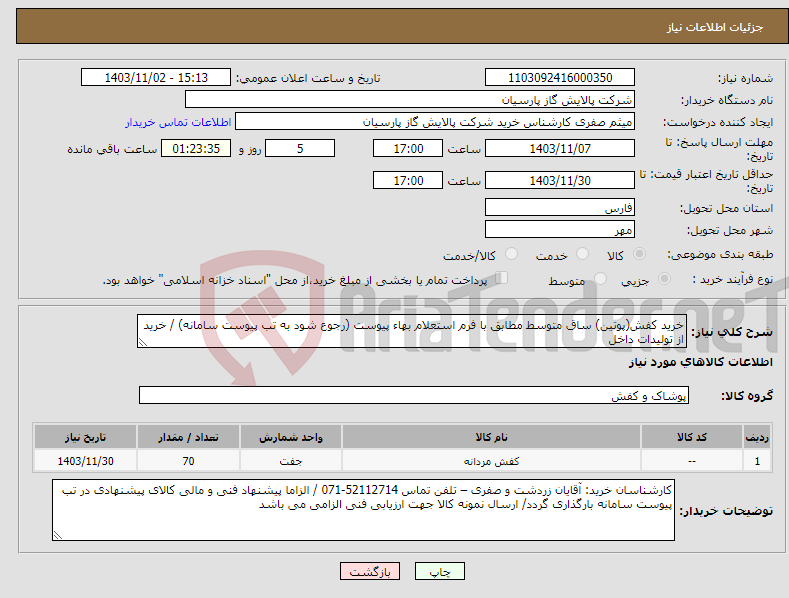Click the table need date cell 1403/11/30

pyautogui.click(x=85, y=461)
